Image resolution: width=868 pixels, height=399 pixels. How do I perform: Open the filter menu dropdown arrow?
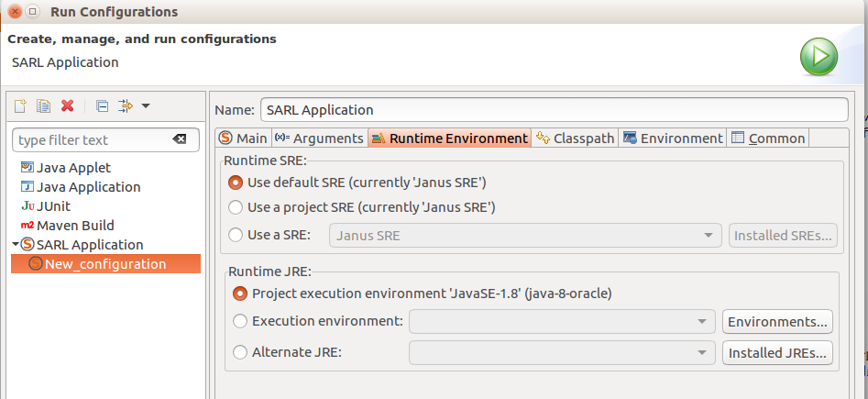[x=146, y=105]
